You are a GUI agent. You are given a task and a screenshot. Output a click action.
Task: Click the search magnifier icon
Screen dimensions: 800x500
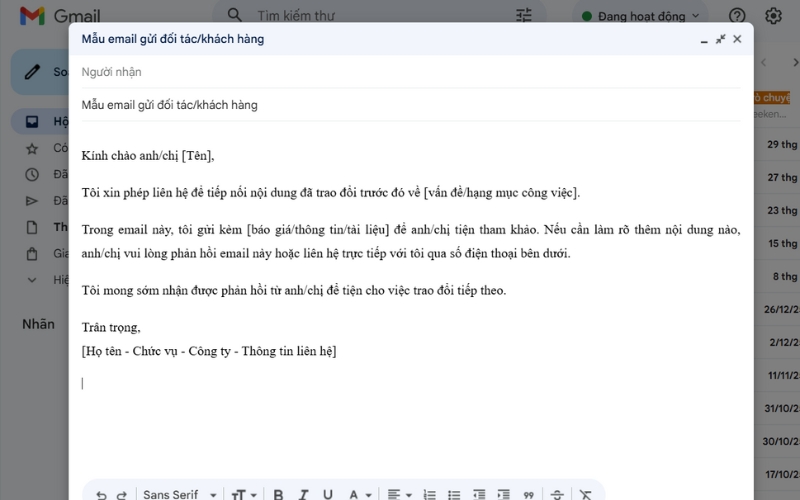point(234,15)
